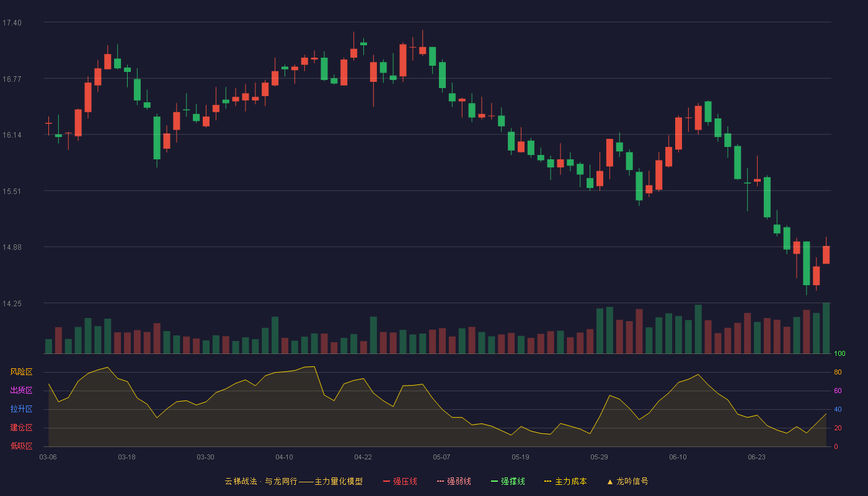This screenshot has width=868, height=496.
Task: Click the red 20 indicator scale value
Action: pyautogui.click(x=838, y=428)
